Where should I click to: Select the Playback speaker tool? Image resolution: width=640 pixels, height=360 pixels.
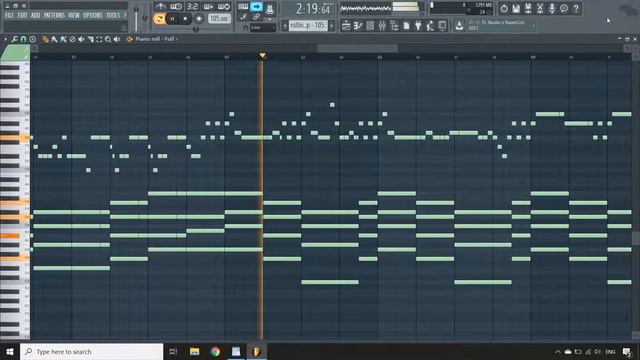(x=117, y=39)
